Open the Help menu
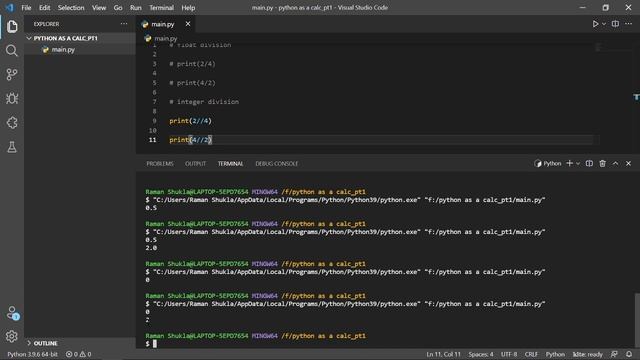 point(188,8)
